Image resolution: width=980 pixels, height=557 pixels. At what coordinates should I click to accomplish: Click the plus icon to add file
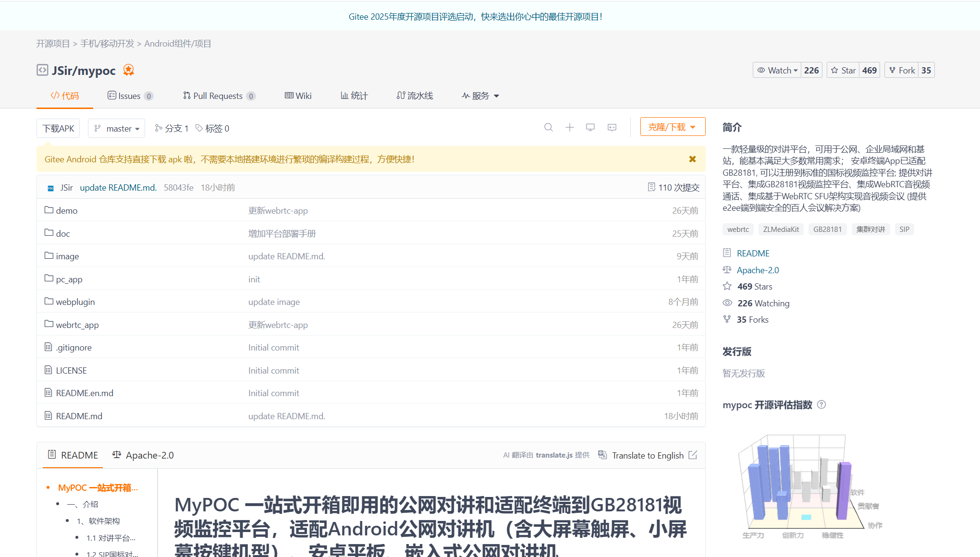[569, 127]
